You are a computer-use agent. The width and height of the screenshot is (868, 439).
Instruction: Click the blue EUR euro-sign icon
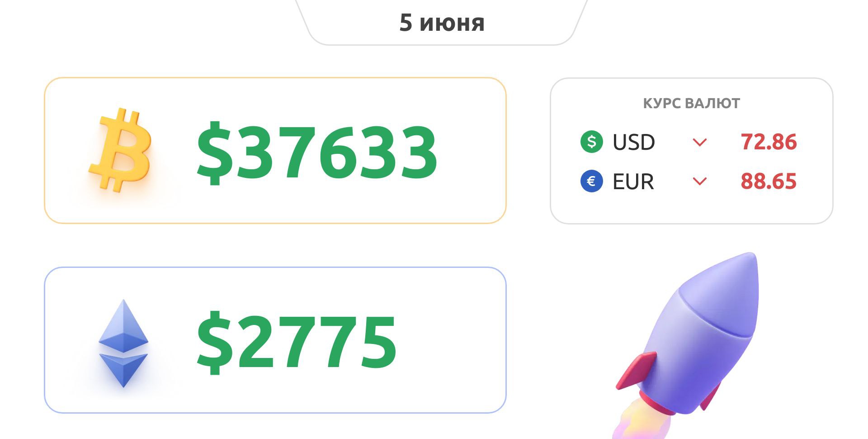(x=591, y=181)
